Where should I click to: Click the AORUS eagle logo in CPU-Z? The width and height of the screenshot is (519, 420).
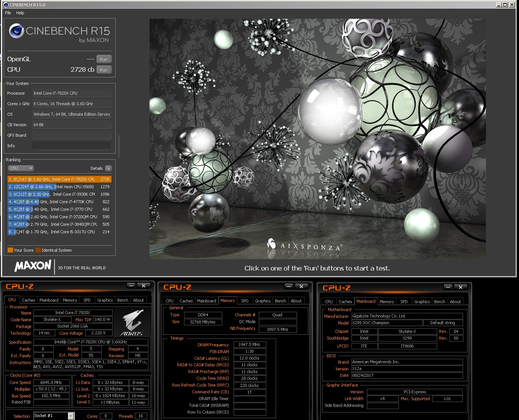coord(132,323)
